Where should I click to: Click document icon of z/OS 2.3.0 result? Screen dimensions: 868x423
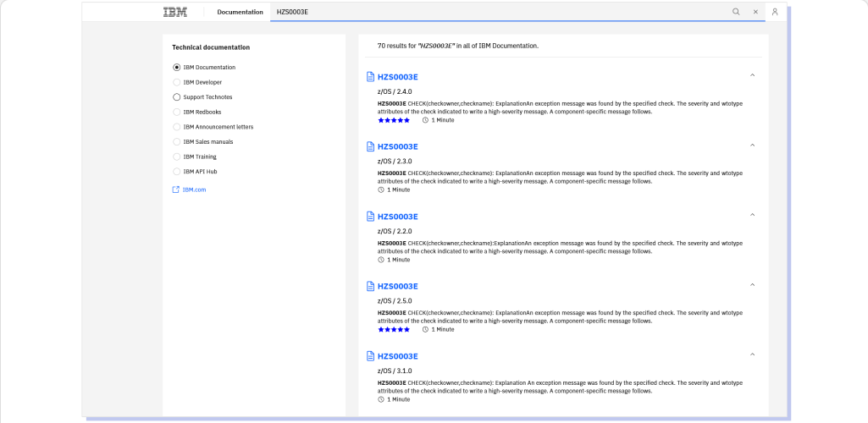pos(371,146)
